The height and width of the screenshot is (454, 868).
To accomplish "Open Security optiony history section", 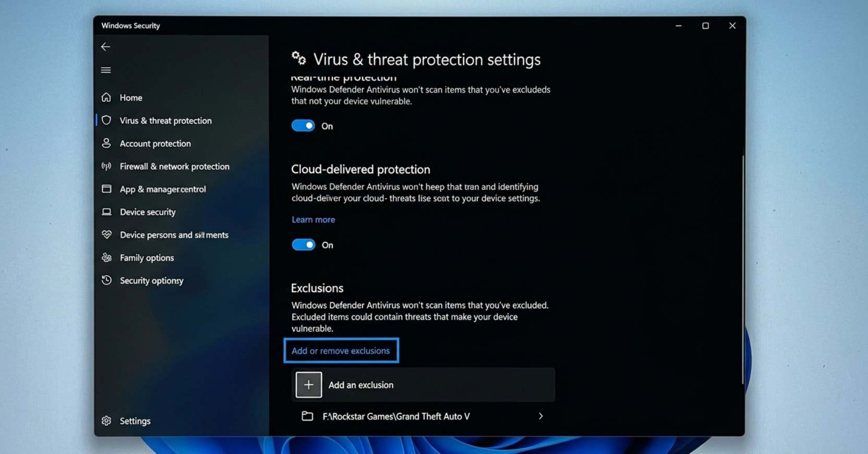I will pos(152,281).
